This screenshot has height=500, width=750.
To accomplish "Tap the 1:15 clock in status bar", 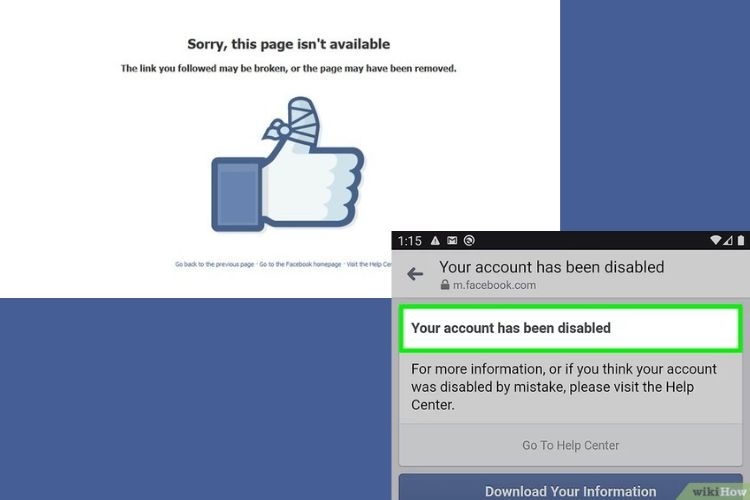I will (x=410, y=241).
